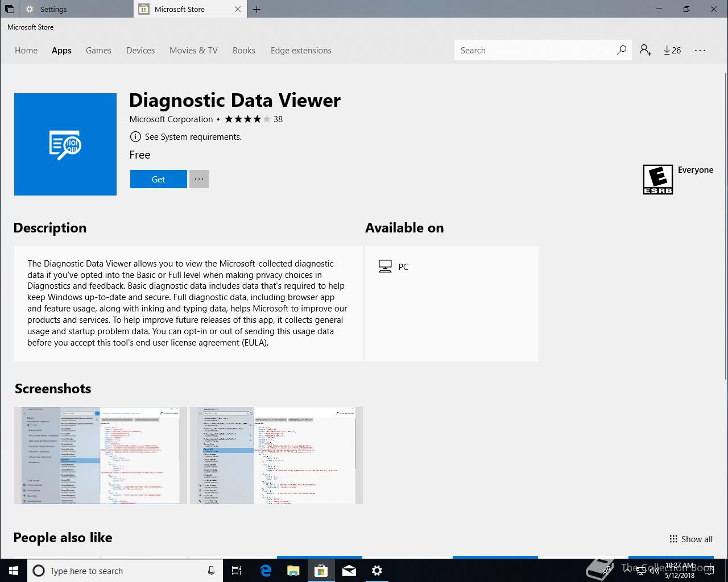Screen dimensions: 728x582
Task: Click Show all for People also like
Action: 691,539
